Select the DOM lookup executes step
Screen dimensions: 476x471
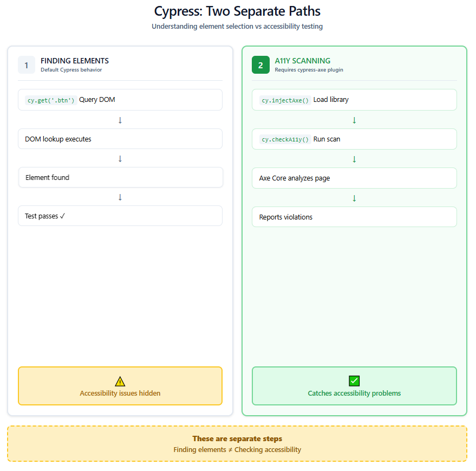tap(120, 139)
